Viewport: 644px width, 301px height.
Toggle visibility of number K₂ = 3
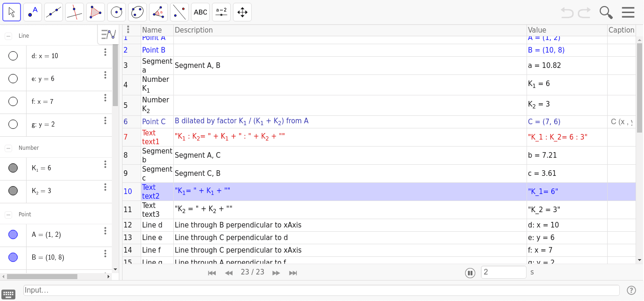pos(13,191)
